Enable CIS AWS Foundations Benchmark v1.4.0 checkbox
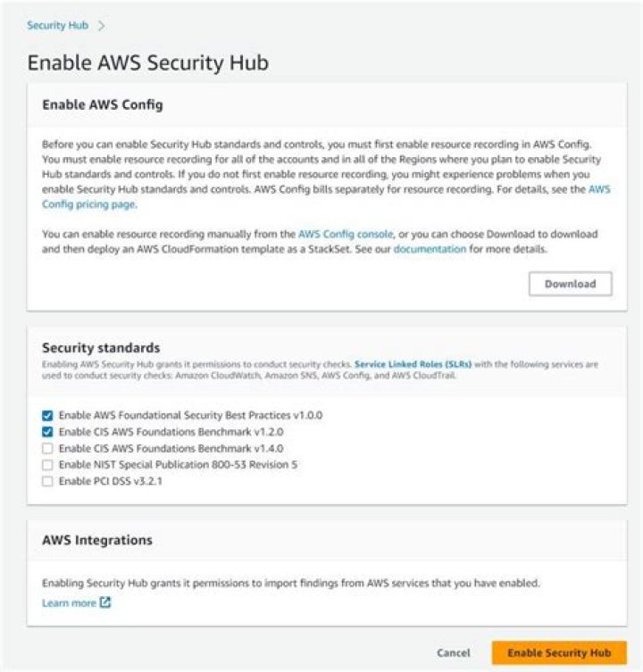 pos(47,448)
